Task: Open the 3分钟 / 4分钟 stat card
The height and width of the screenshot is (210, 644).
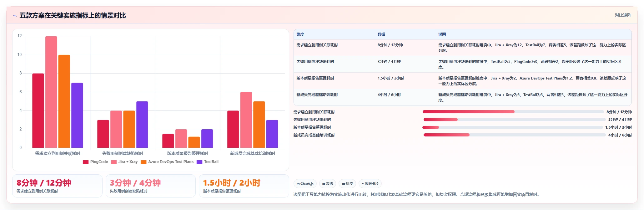Action: click(151, 186)
